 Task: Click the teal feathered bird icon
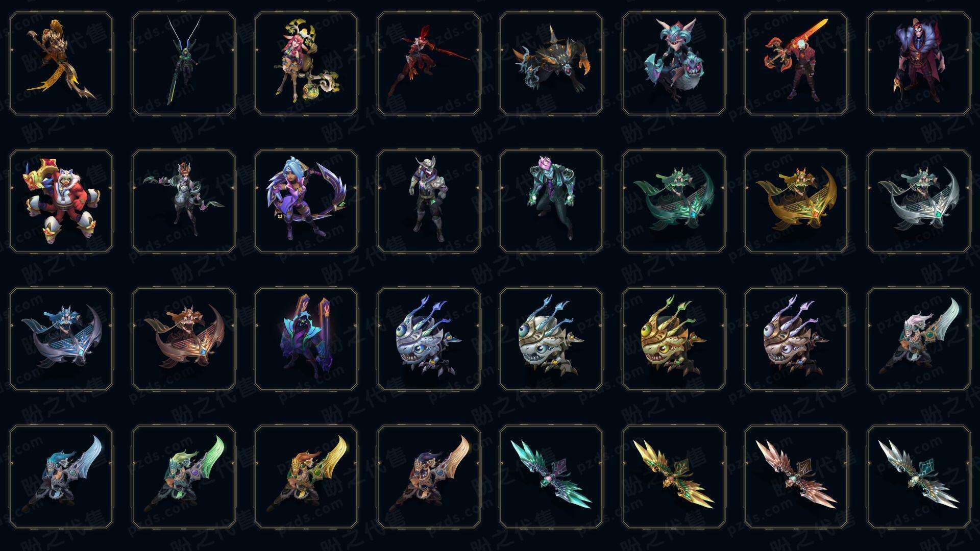551,477
